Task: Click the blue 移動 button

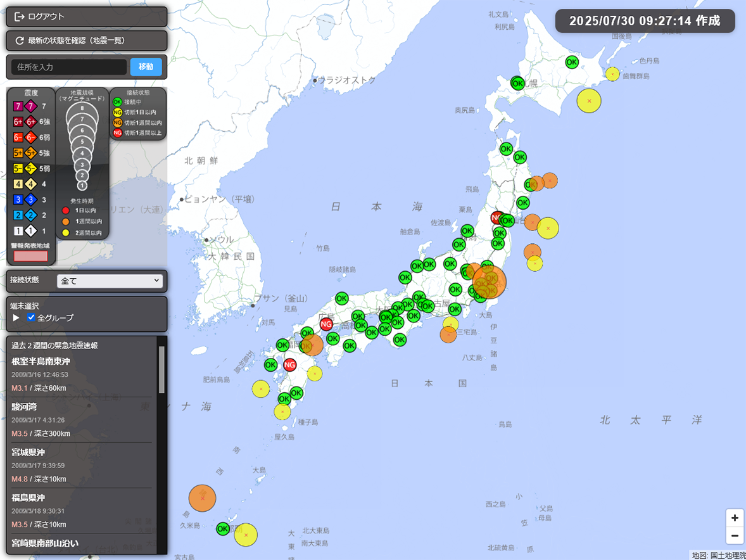Action: tap(146, 67)
